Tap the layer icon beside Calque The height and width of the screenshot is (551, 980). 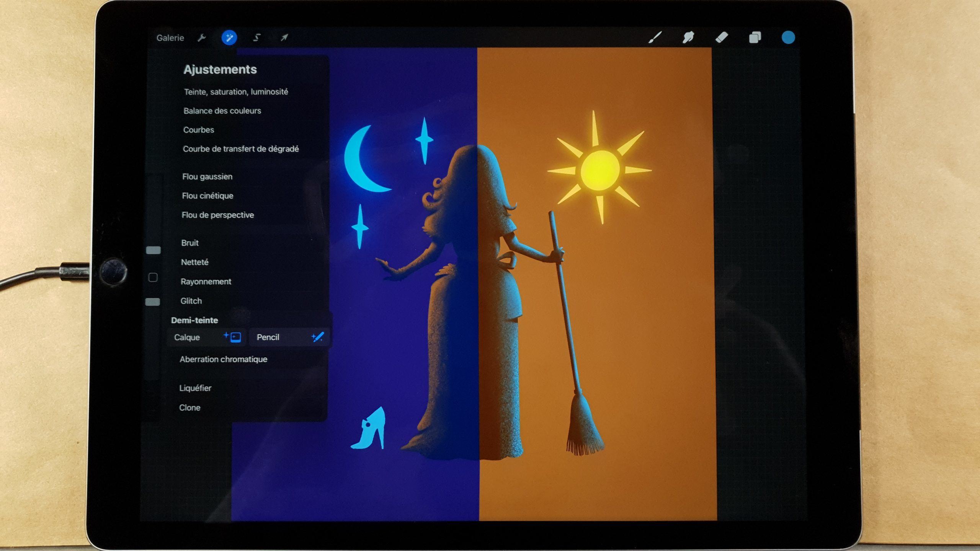(233, 337)
